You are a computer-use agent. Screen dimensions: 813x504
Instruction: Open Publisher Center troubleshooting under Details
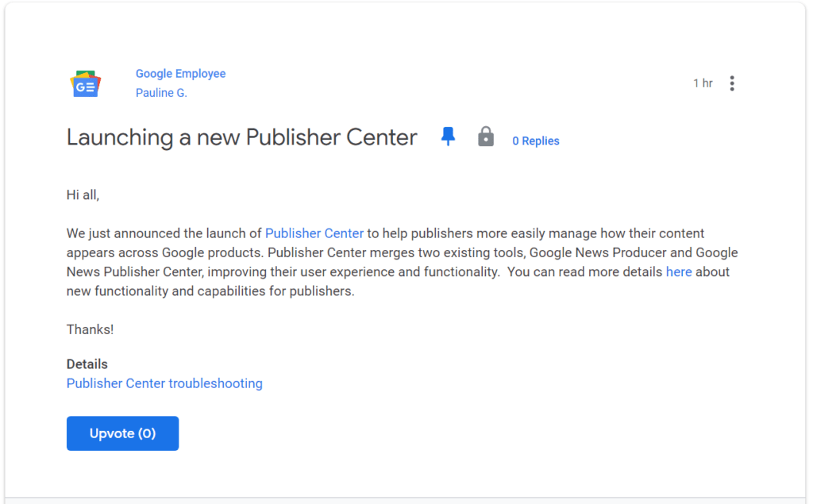coord(164,383)
